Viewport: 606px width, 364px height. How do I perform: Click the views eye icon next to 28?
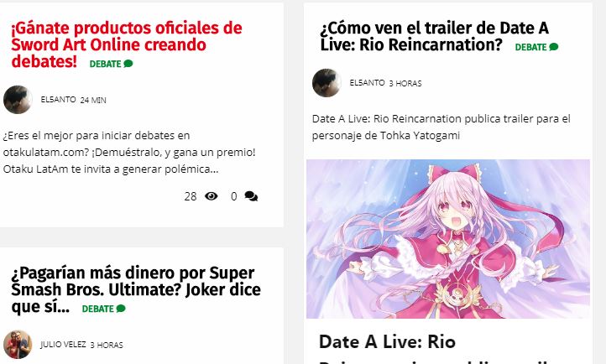(211, 196)
